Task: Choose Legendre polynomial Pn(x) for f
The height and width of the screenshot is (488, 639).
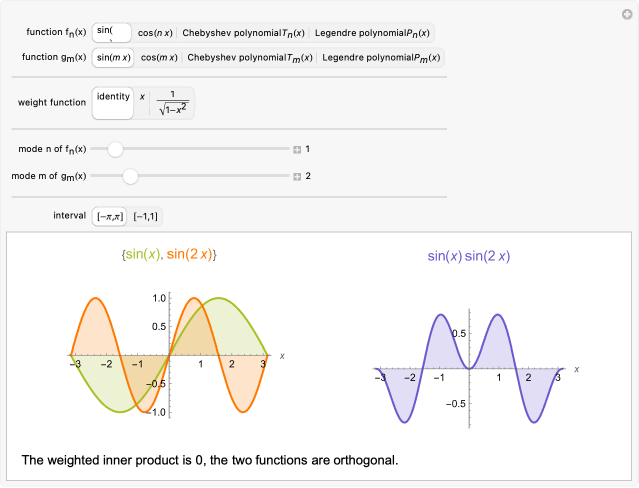Action: point(374,33)
